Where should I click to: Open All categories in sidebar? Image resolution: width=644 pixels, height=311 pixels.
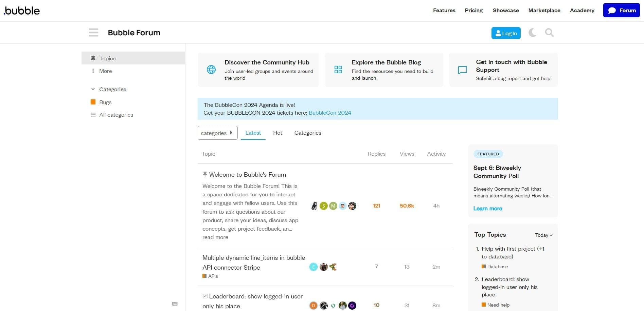click(133, 115)
